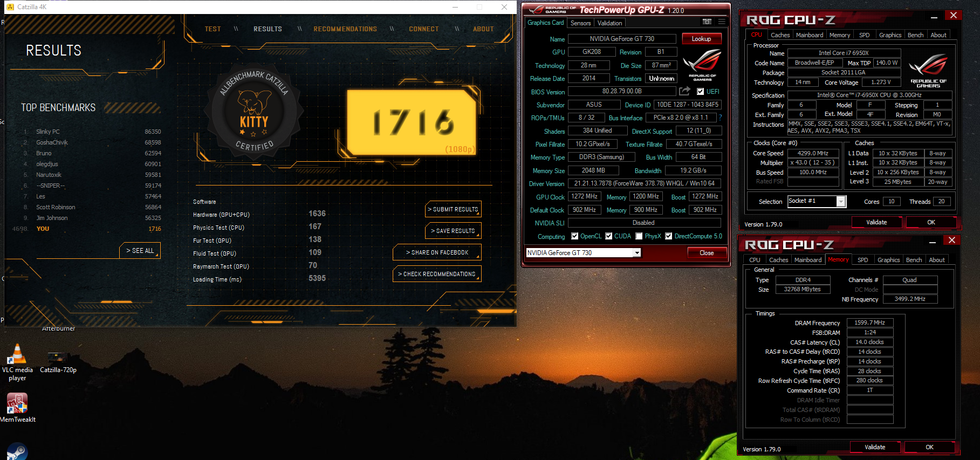Switch to the Validation tab in GPU-Z
The width and height of the screenshot is (980, 460).
pos(609,23)
